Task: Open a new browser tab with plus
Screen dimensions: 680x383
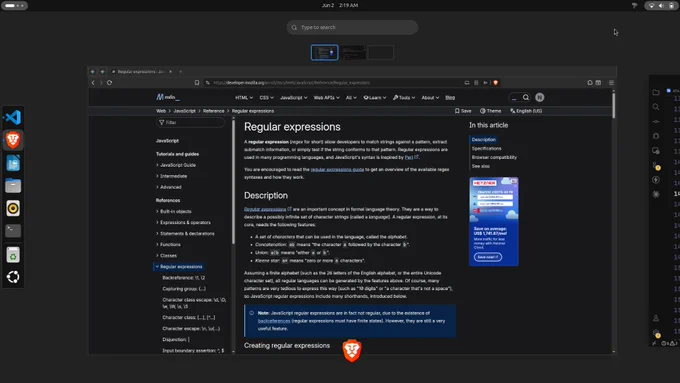Action: pos(181,72)
